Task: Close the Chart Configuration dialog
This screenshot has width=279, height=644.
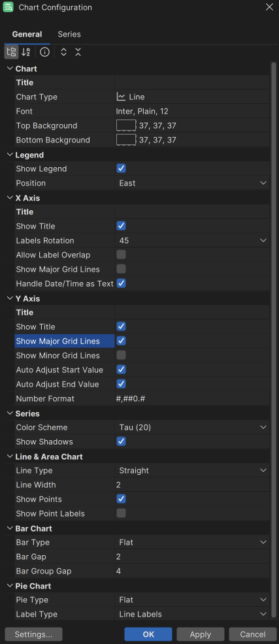Action: tap(269, 7)
